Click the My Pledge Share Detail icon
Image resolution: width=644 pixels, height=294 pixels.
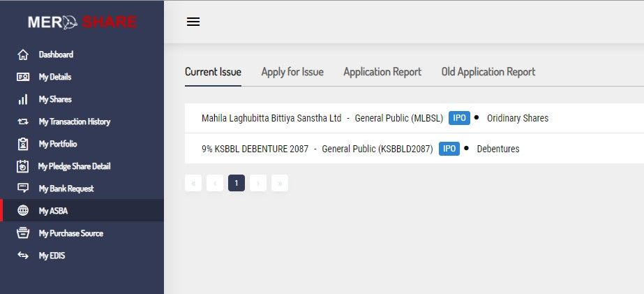click(23, 166)
